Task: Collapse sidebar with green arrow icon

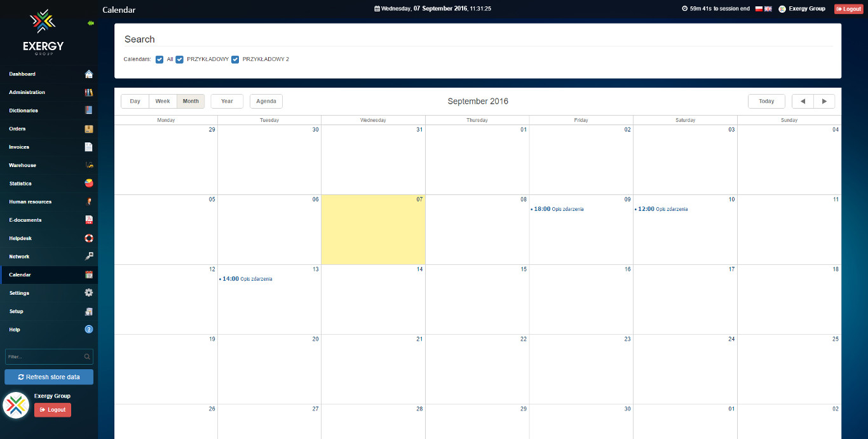Action: pyautogui.click(x=91, y=23)
